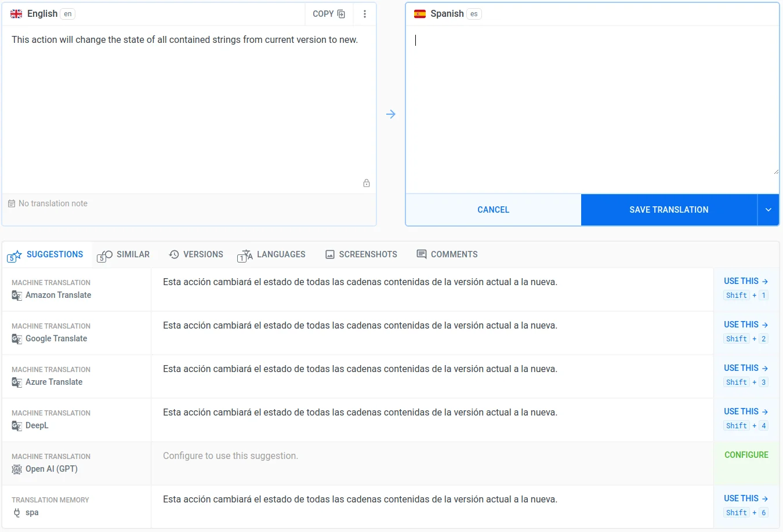This screenshot has width=783, height=532.
Task: Click the CANCEL button
Action: 493,209
